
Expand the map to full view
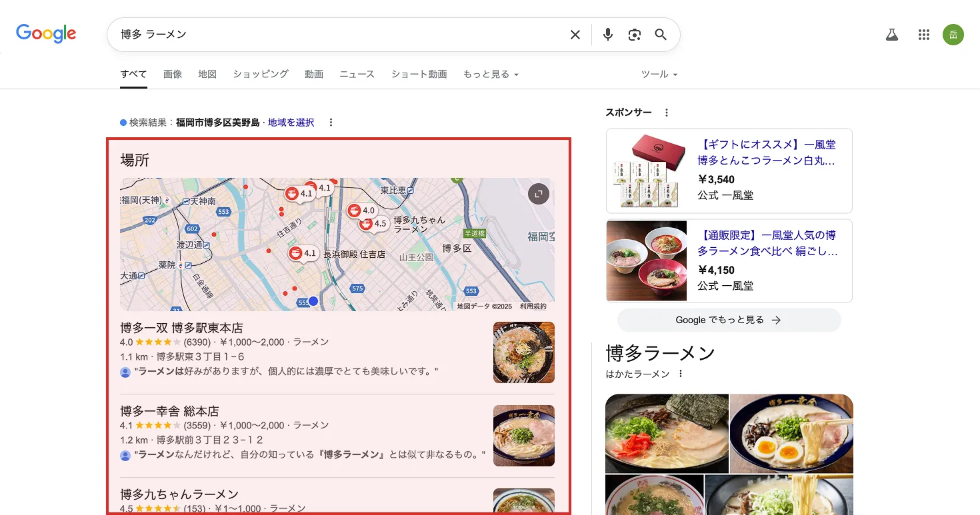(538, 194)
